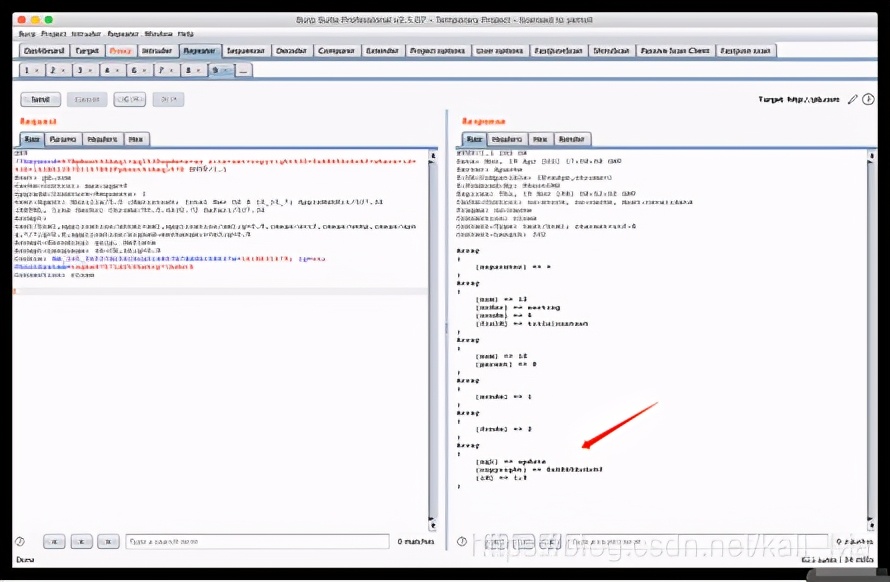Open a new Repeater tab with the ... tab
This screenshot has height=582, width=890.
(x=243, y=71)
